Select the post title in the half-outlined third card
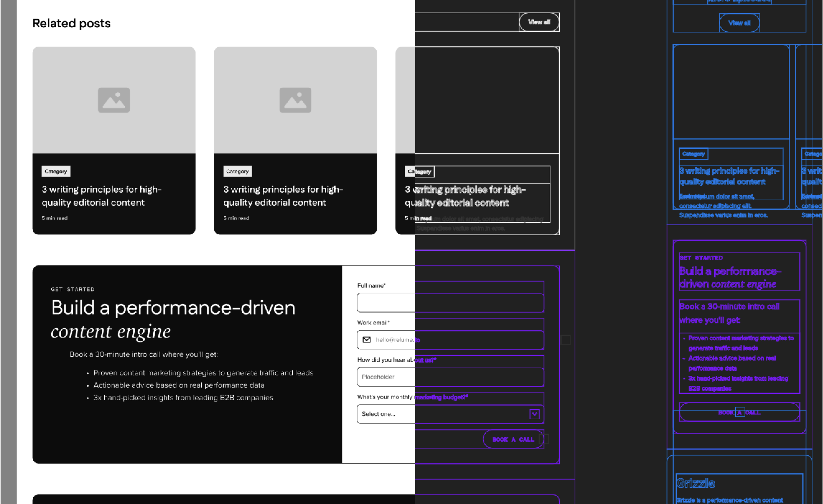Screen dimensions: 823x504 465,196
